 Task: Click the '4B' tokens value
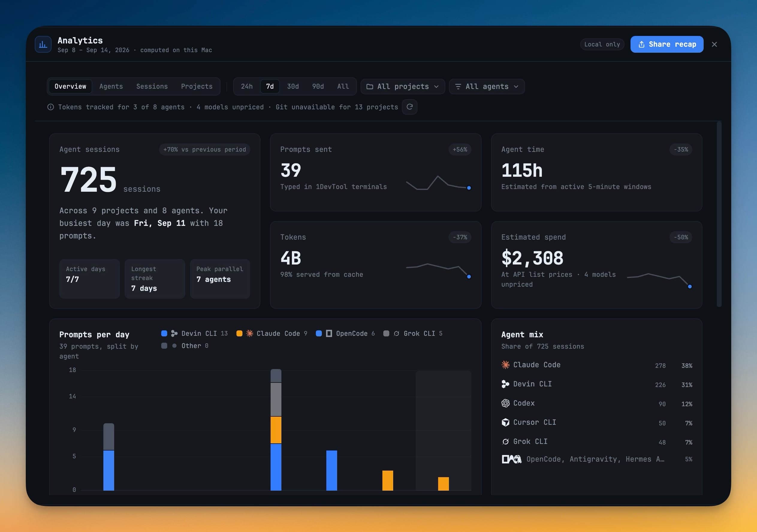pos(291,258)
